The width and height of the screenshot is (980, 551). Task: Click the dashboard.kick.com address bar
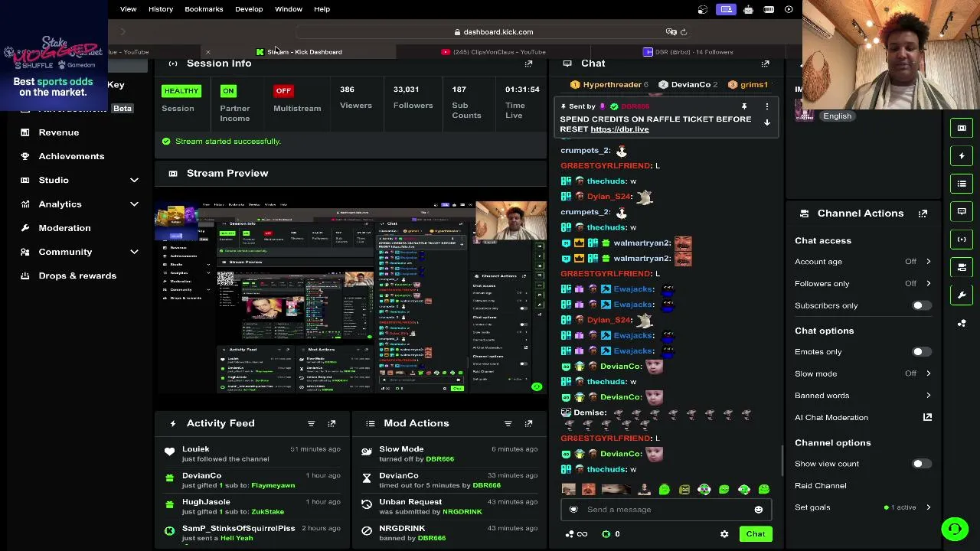coord(498,32)
